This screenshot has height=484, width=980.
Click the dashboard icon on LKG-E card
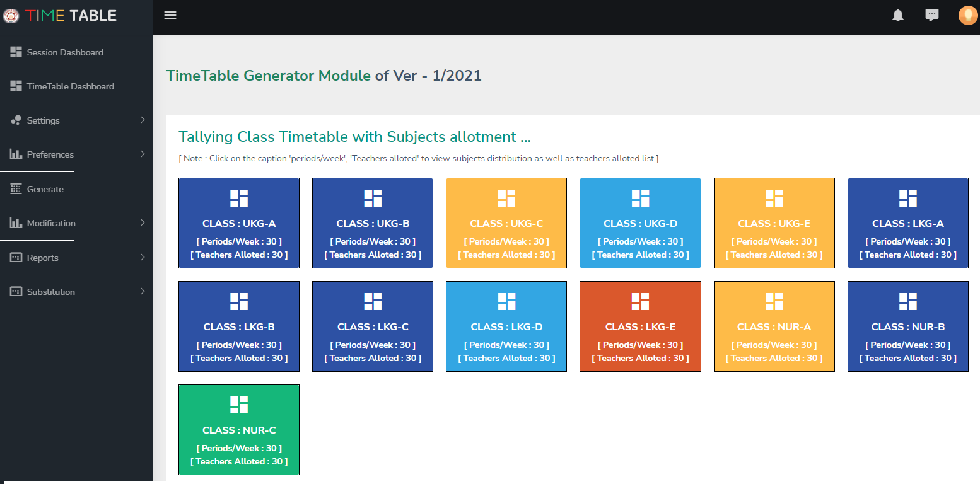[640, 301]
